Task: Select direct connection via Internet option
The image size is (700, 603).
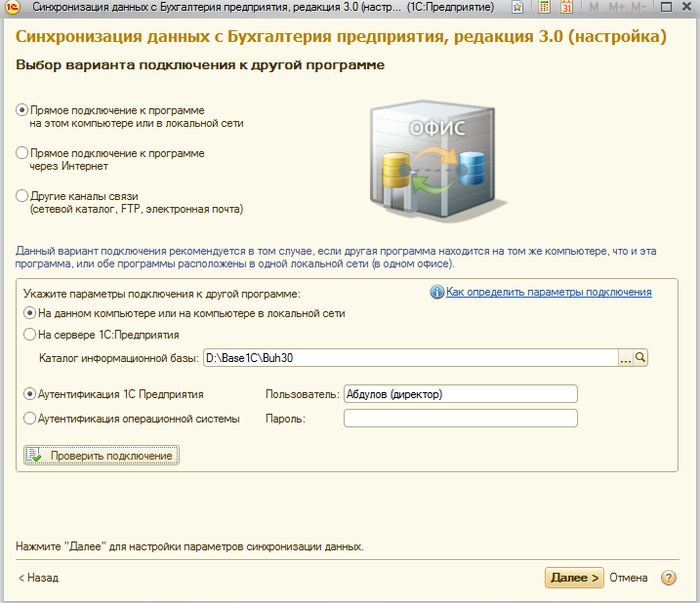Action: (22, 153)
